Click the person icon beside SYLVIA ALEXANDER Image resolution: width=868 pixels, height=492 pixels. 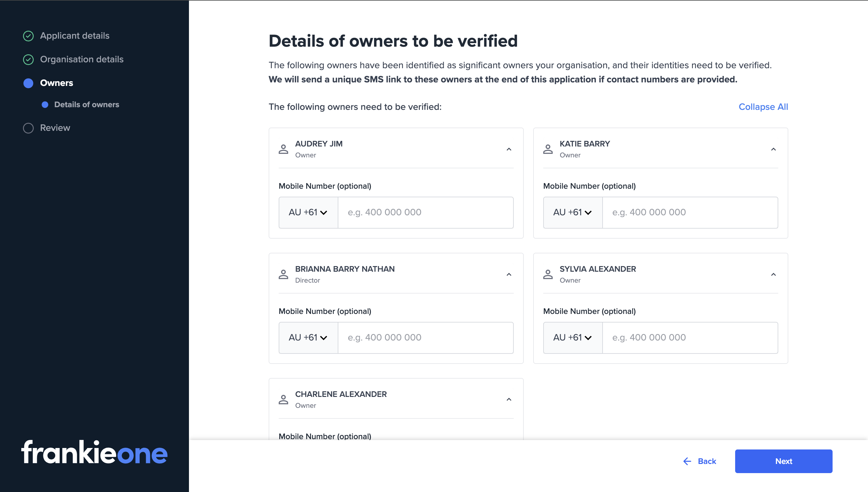548,274
